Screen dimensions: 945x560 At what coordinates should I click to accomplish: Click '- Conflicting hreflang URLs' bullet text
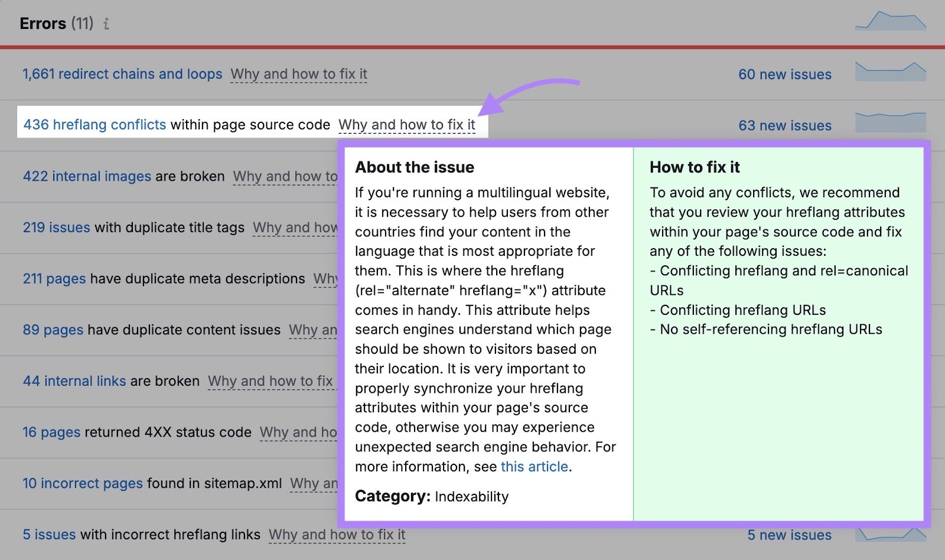click(x=738, y=310)
